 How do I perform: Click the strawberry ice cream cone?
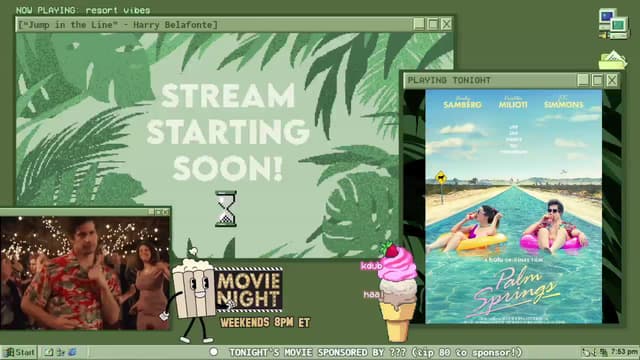click(396, 292)
